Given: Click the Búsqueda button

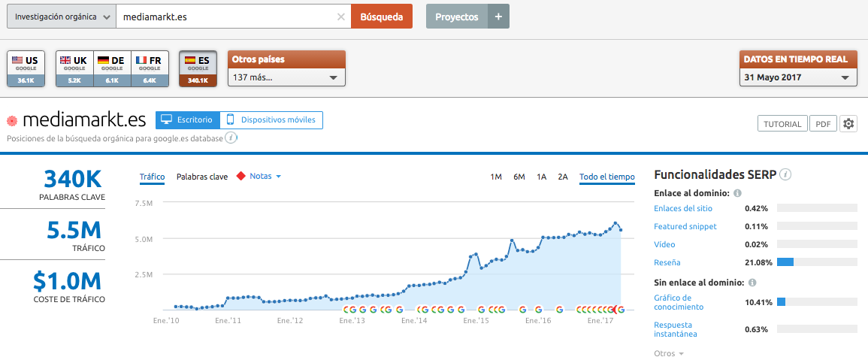Looking at the screenshot, I should coord(382,17).
